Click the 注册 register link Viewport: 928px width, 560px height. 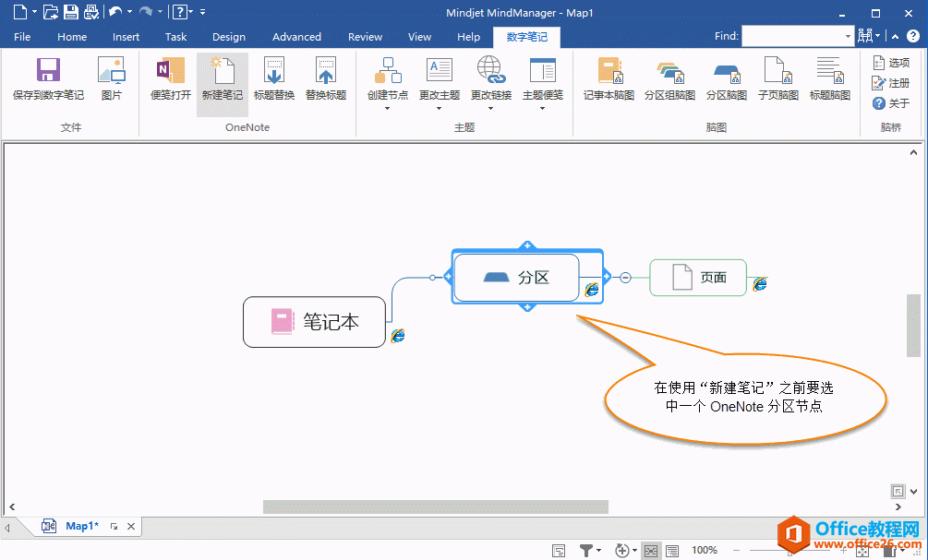pos(893,82)
